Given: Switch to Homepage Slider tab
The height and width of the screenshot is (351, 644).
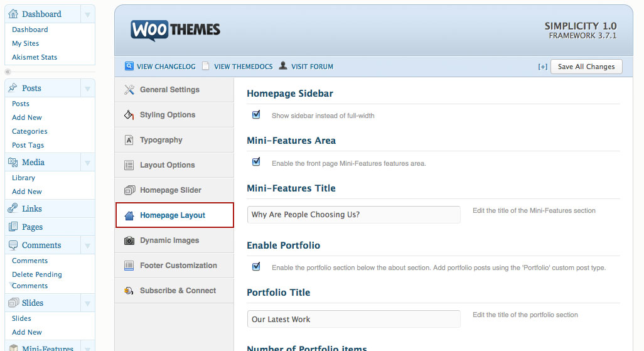Looking at the screenshot, I should coord(170,190).
